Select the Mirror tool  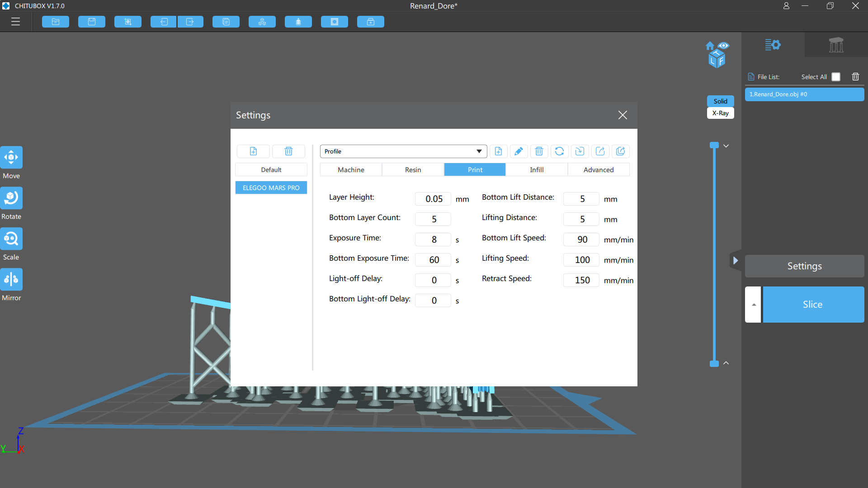[x=11, y=280]
